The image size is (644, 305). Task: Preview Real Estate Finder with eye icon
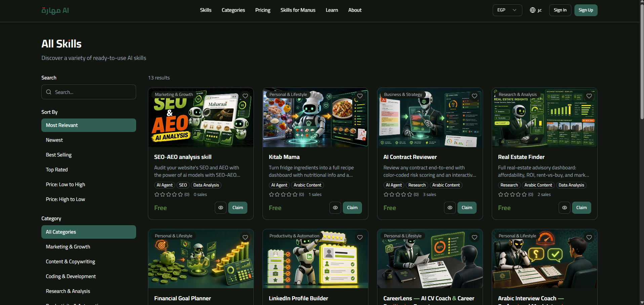[x=565, y=208]
